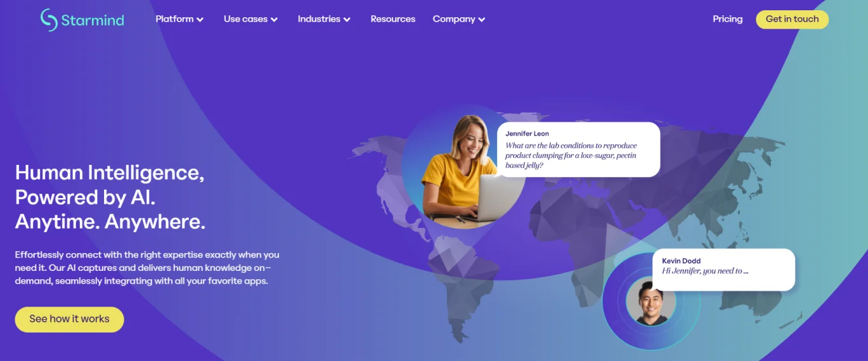Click the Human Intelligence headline
Viewport: 868px width, 361px height.
(110, 197)
